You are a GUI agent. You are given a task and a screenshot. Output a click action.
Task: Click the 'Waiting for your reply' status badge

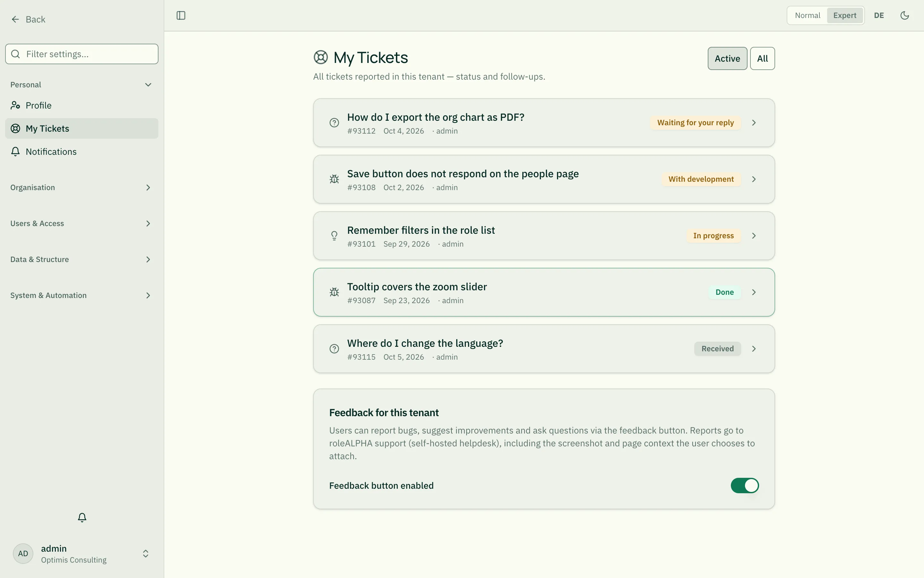695,123
